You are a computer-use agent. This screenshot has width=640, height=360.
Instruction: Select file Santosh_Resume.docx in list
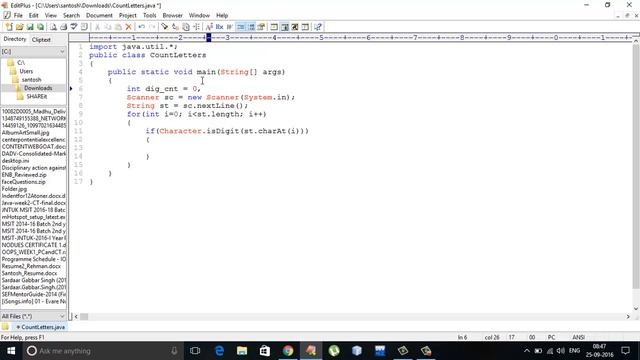pyautogui.click(x=29, y=273)
